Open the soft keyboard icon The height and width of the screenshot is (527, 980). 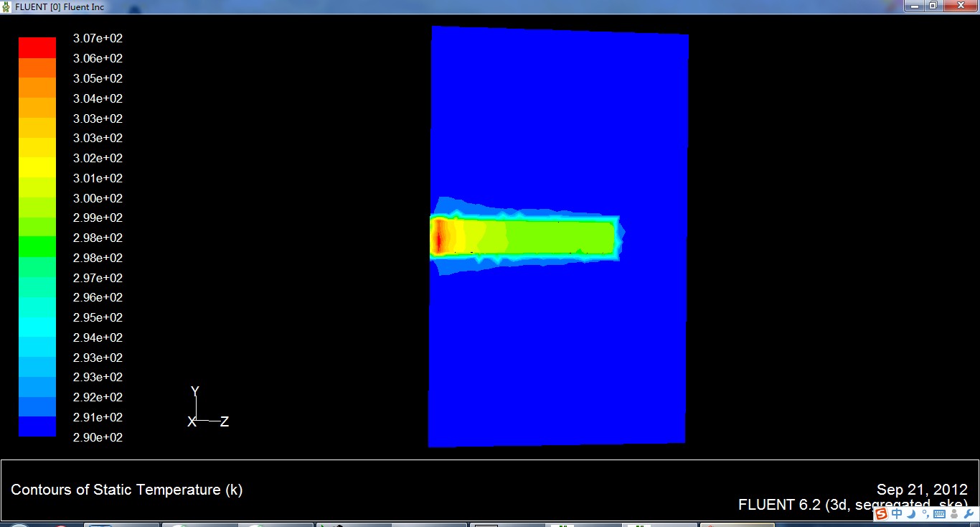tap(940, 513)
